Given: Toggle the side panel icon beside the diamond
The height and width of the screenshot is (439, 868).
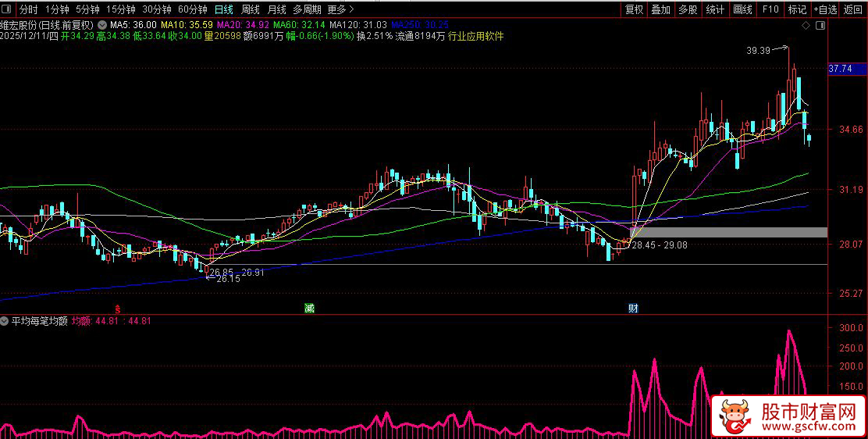Looking at the screenshot, I should coord(819,26).
